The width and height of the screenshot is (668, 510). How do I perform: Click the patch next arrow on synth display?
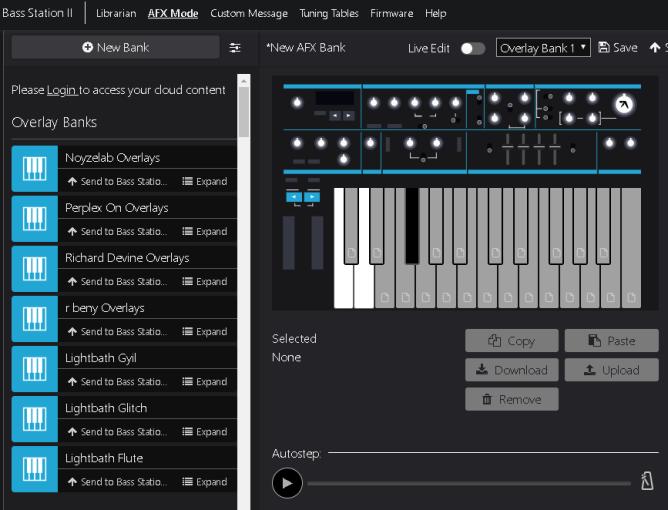pos(348,115)
